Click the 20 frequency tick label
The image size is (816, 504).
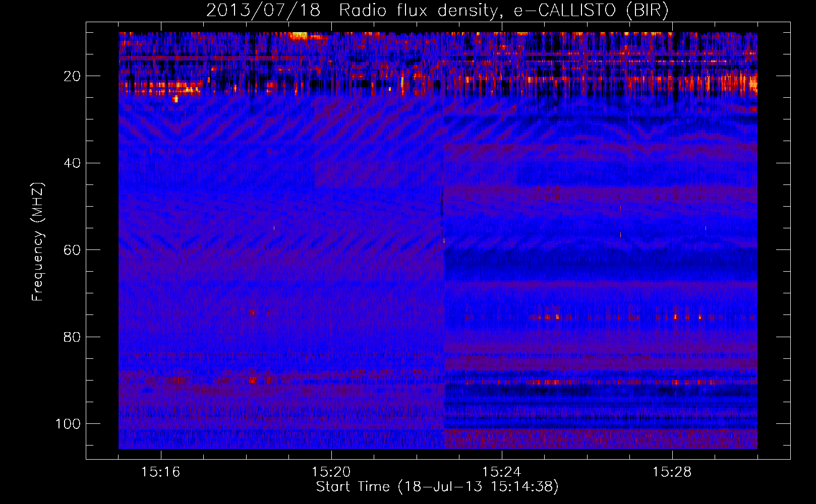tap(72, 76)
